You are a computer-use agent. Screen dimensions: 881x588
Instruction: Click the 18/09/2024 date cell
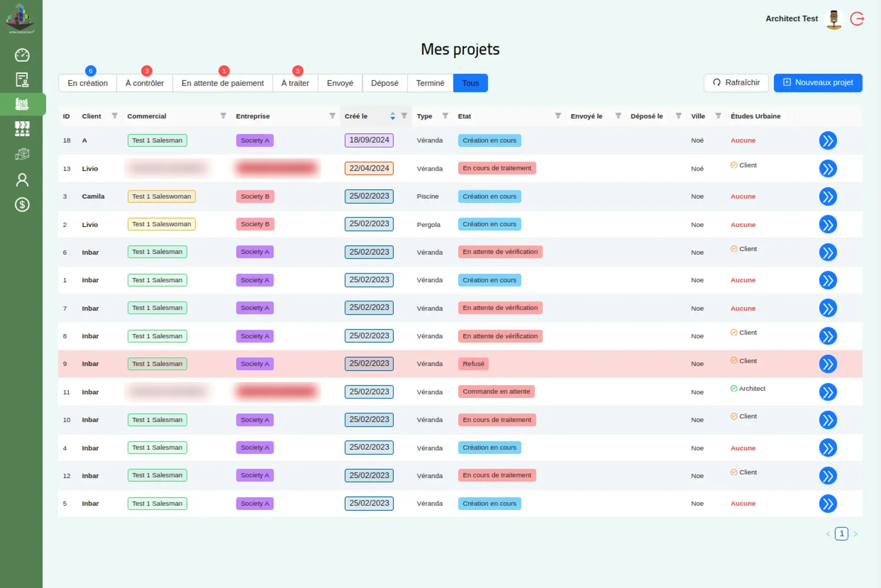(369, 140)
